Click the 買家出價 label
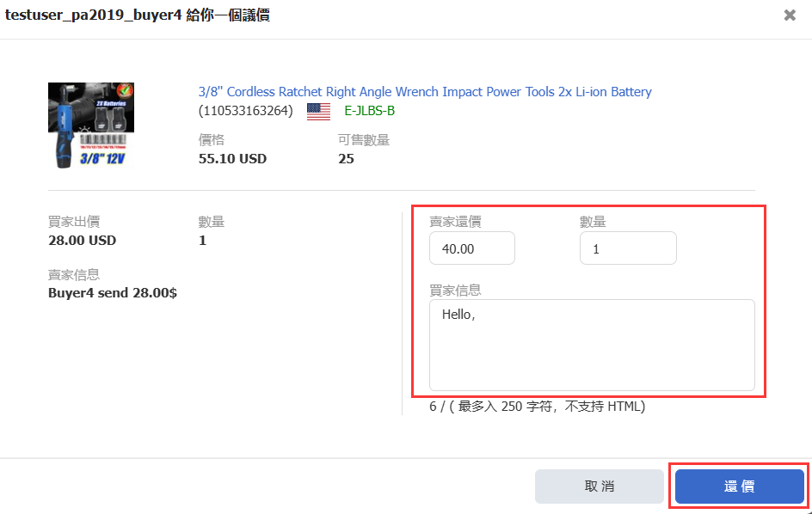 click(74, 222)
